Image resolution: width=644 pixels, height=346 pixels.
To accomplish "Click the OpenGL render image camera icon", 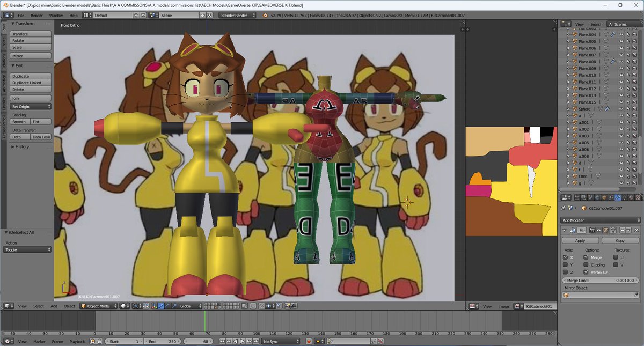I will point(287,306).
